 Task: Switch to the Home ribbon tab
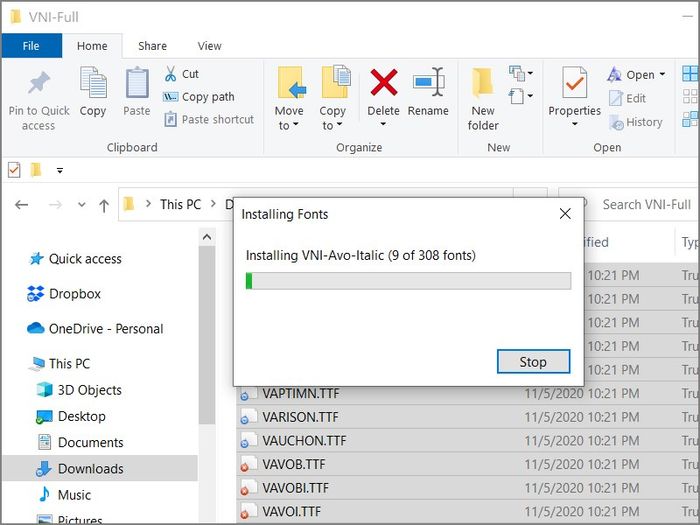point(92,46)
